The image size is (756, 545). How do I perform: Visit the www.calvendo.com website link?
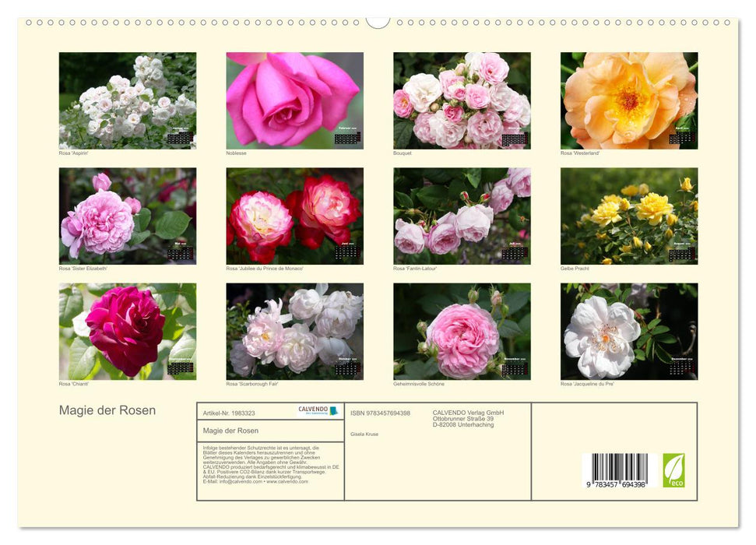pyautogui.click(x=287, y=481)
